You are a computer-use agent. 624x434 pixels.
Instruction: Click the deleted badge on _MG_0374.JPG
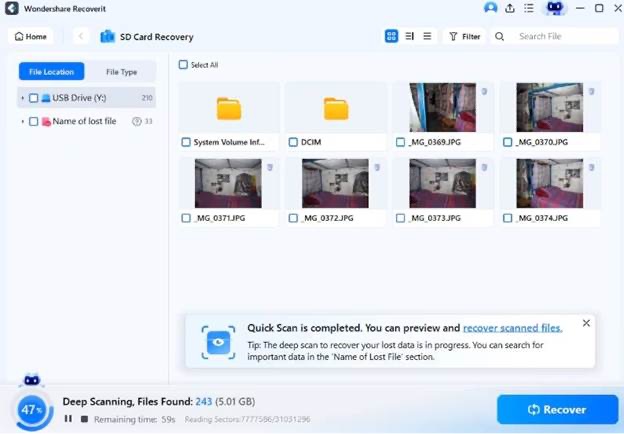592,167
